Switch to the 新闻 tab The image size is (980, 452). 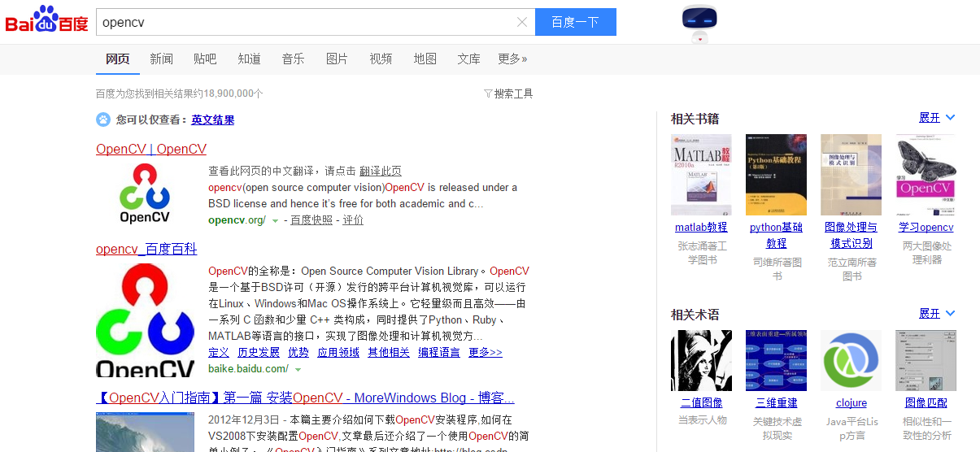[x=161, y=59]
